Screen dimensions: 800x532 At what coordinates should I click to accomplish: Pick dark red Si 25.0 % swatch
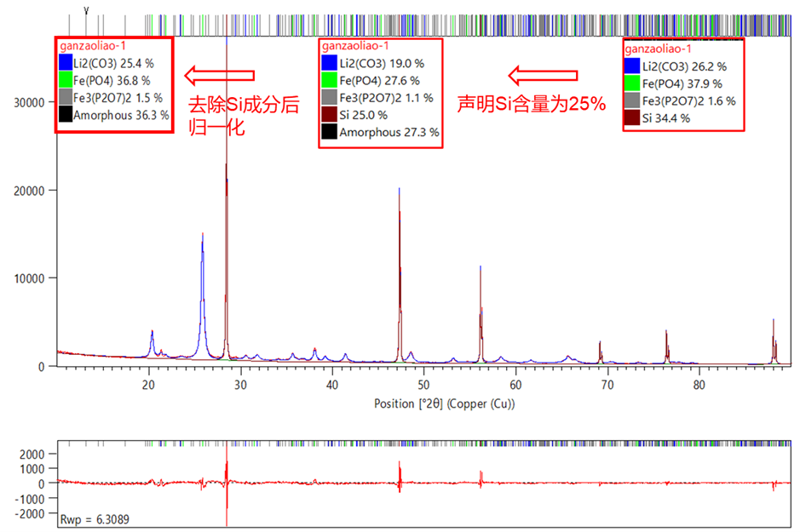pyautogui.click(x=331, y=115)
